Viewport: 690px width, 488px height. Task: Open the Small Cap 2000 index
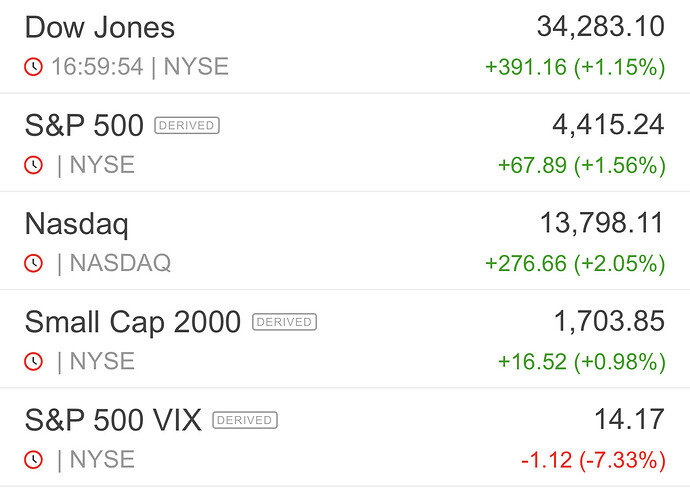click(x=132, y=322)
